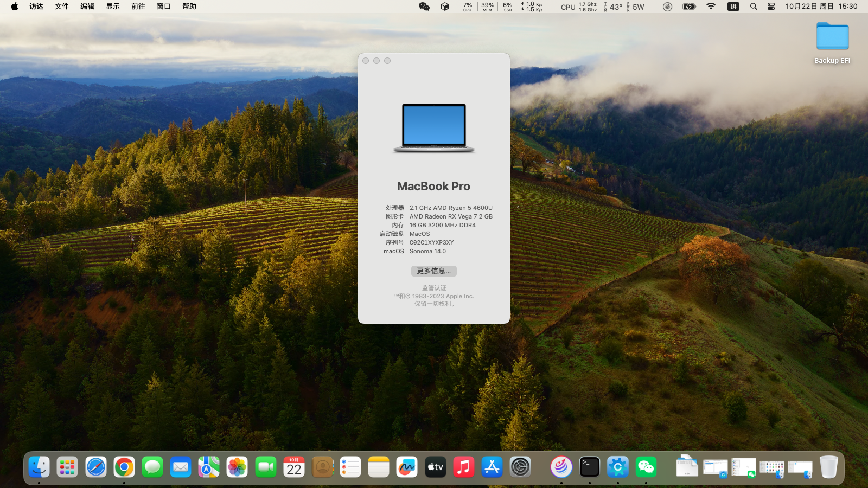Open Finder from the Dock
The height and width of the screenshot is (488, 868).
(39, 467)
